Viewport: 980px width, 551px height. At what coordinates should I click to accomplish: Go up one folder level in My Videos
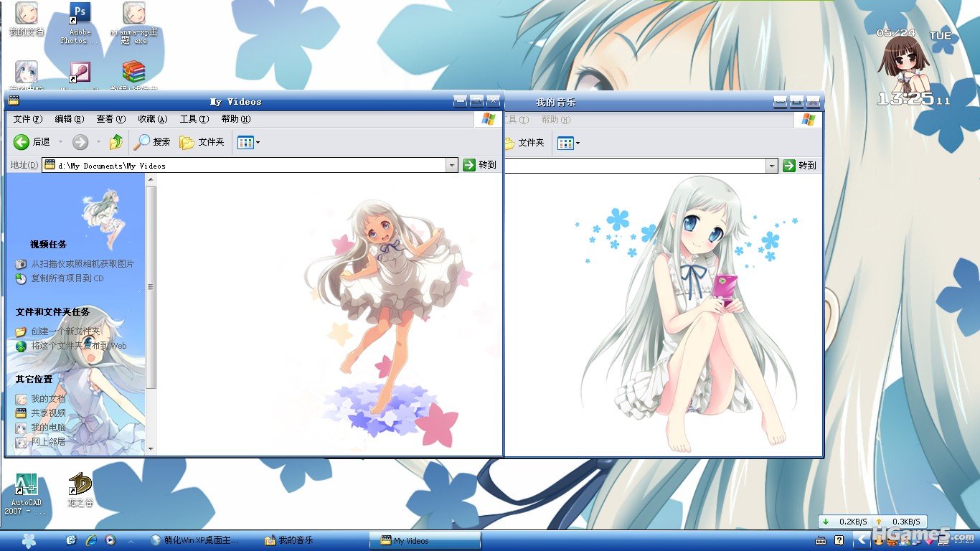point(116,142)
